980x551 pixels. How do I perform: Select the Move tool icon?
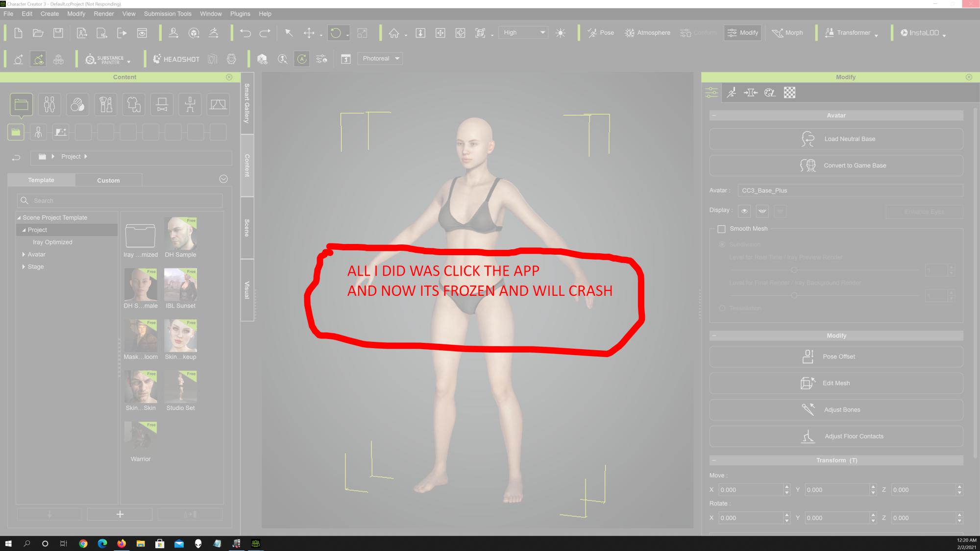(x=309, y=33)
